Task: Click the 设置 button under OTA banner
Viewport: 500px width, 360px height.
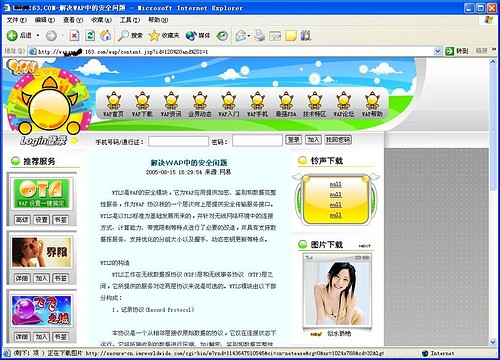Action: point(41,220)
